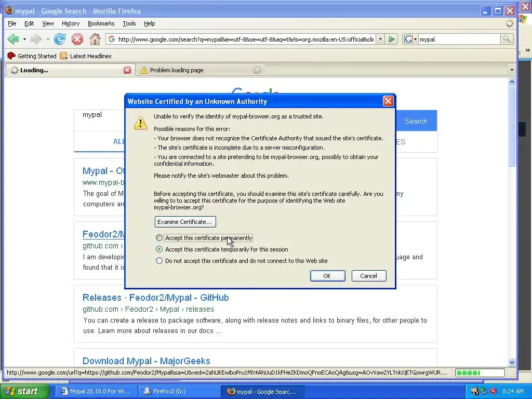
Task: Switch to Firefox2 (D:) taskbar window
Action: pyautogui.click(x=179, y=391)
